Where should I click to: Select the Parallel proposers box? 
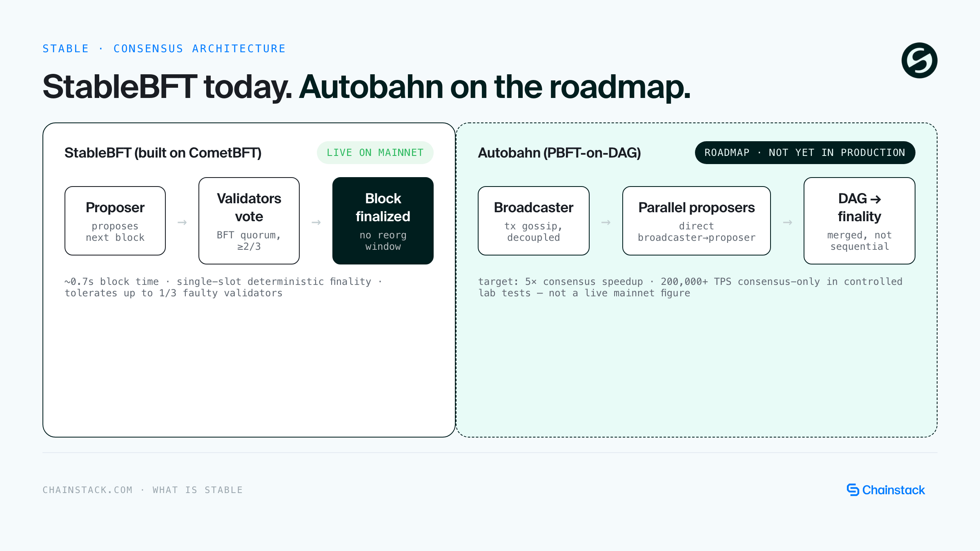click(x=697, y=221)
